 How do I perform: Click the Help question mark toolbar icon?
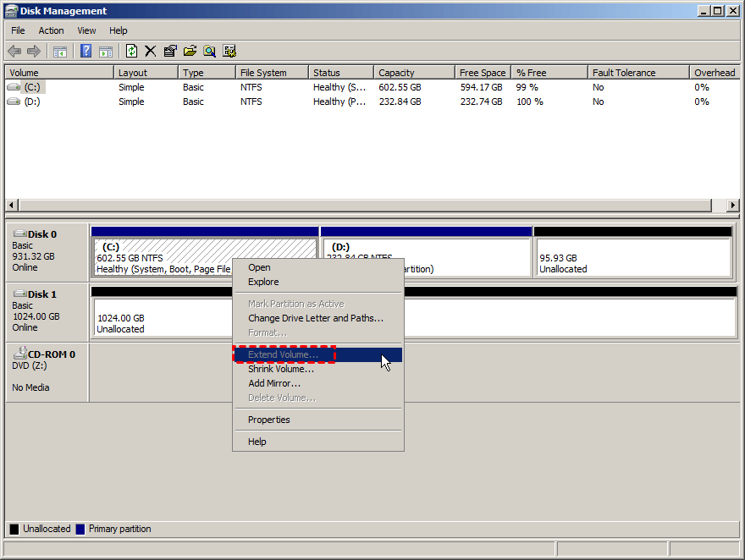(x=86, y=52)
